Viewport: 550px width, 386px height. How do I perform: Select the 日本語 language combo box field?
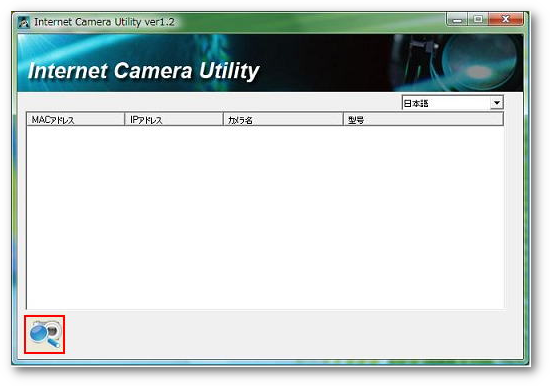click(452, 103)
